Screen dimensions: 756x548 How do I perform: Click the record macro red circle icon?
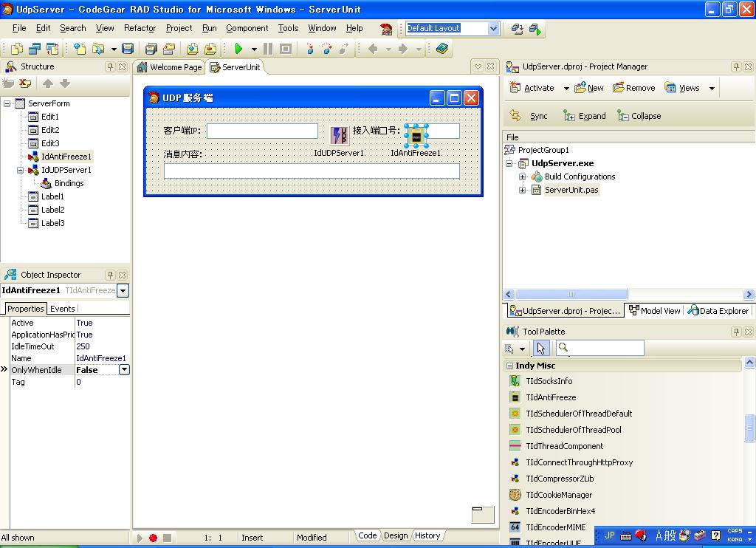click(153, 538)
